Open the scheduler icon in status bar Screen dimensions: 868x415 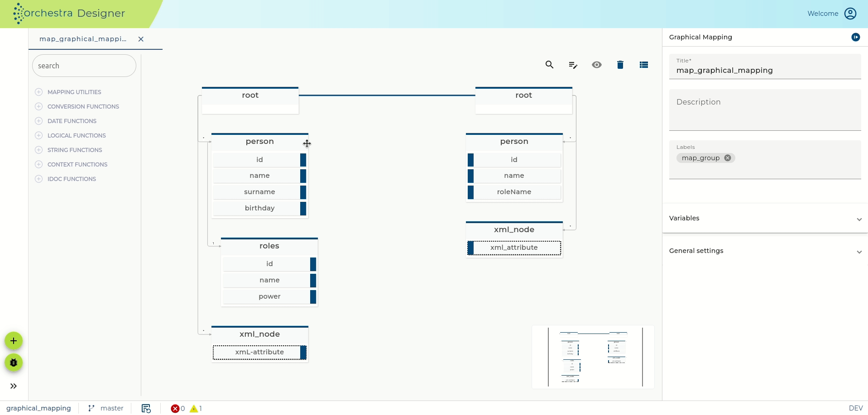[146, 408]
